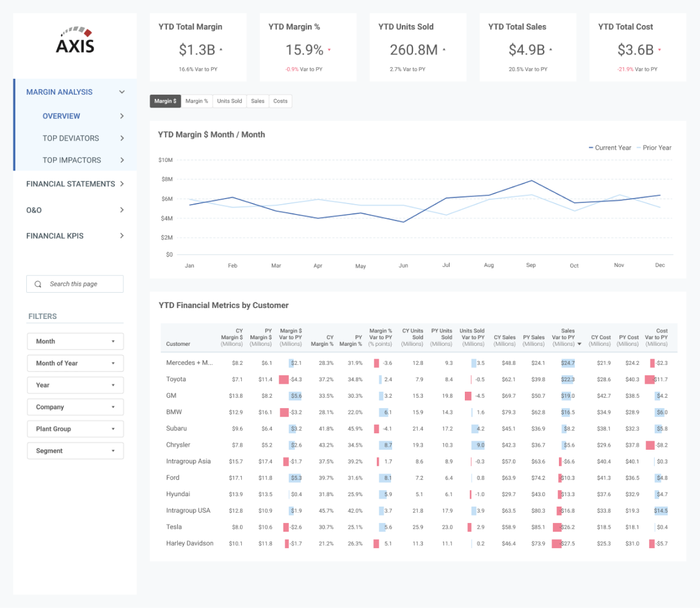Select the Toyota customer name

(x=176, y=379)
